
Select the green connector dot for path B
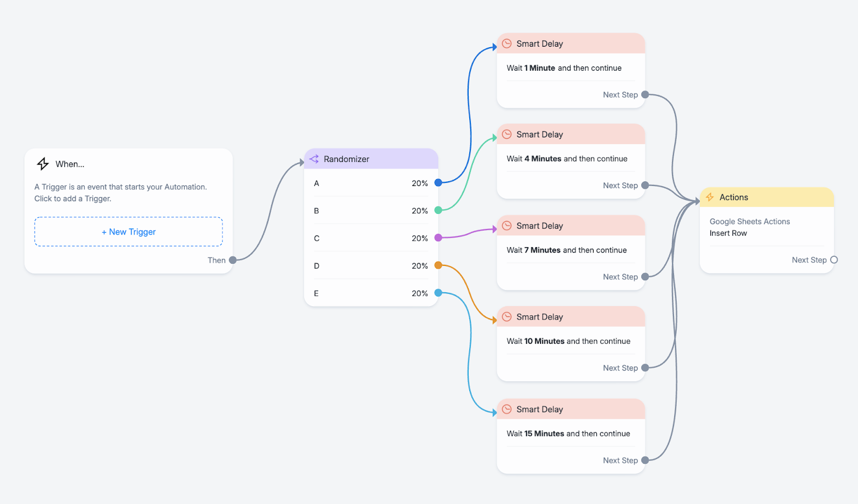[x=438, y=210]
